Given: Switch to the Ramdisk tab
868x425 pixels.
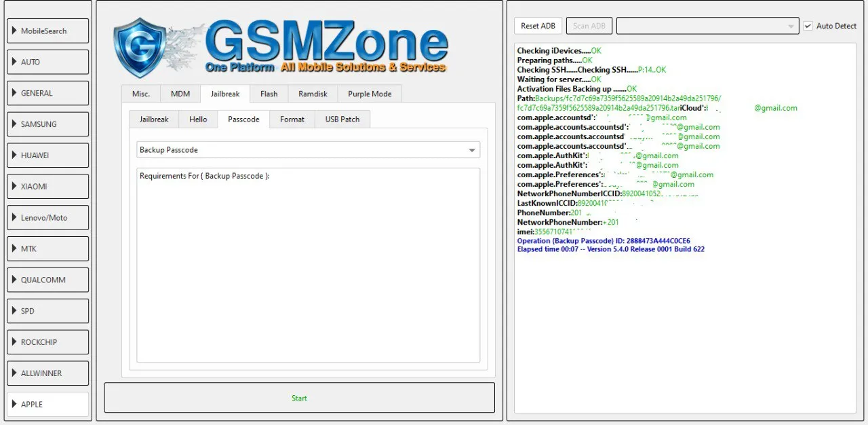Looking at the screenshot, I should pyautogui.click(x=313, y=94).
